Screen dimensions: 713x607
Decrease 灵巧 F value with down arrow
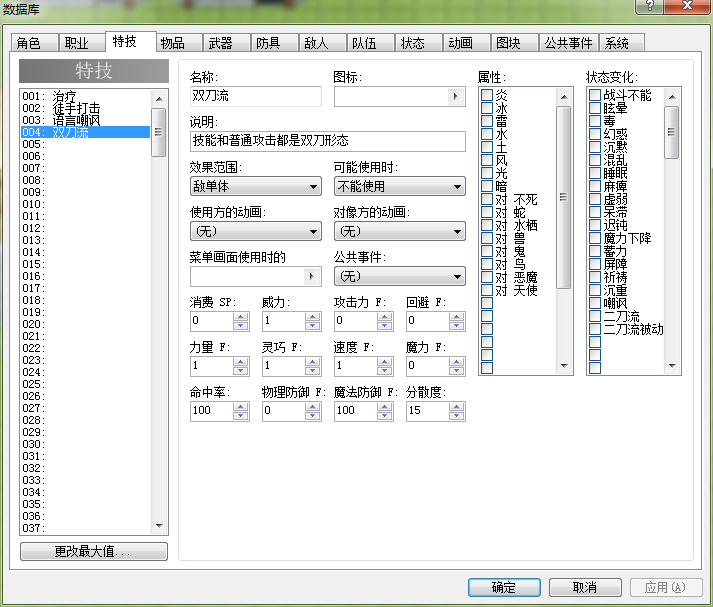click(x=312, y=370)
